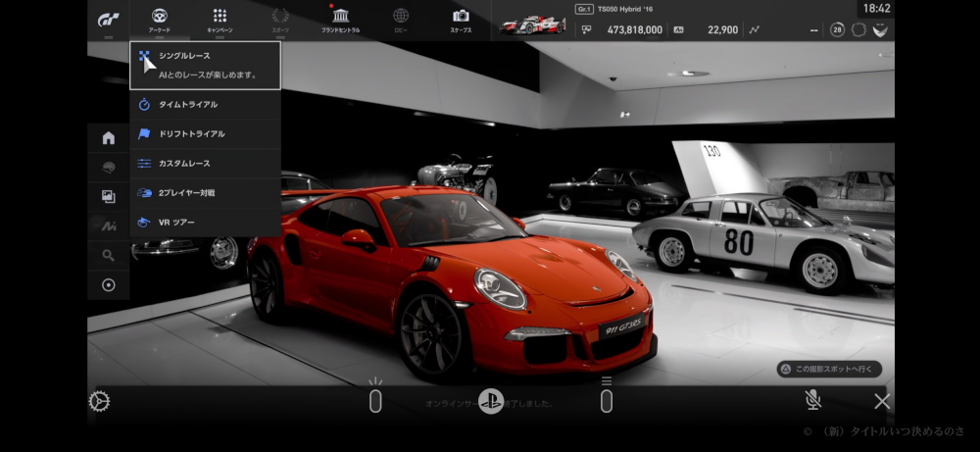Open the スケープス (Scapes) camera tab

(x=461, y=21)
